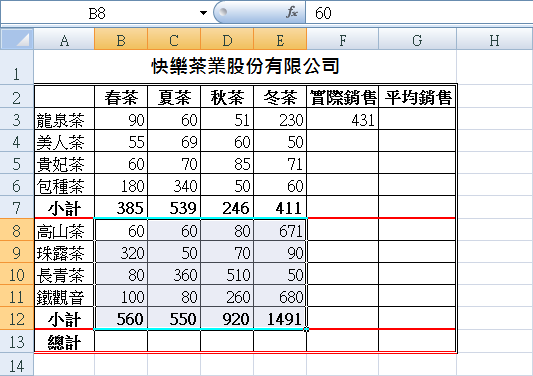Image resolution: width=533 pixels, height=376 pixels.
Task: Select column H header
Action: (x=495, y=40)
